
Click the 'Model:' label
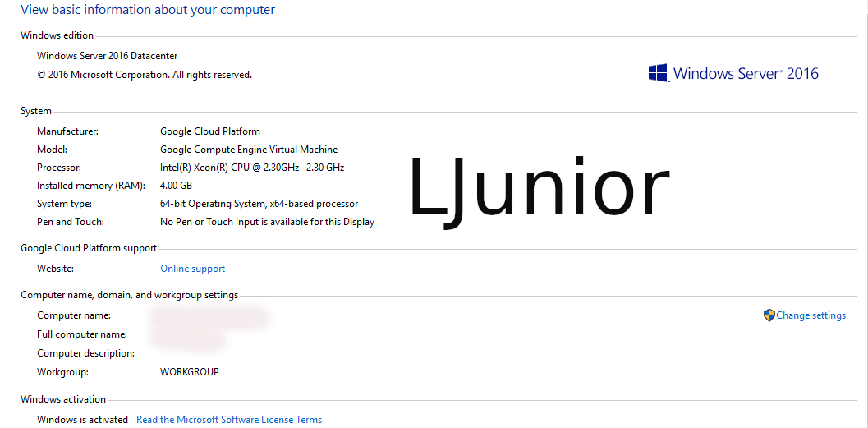point(52,150)
